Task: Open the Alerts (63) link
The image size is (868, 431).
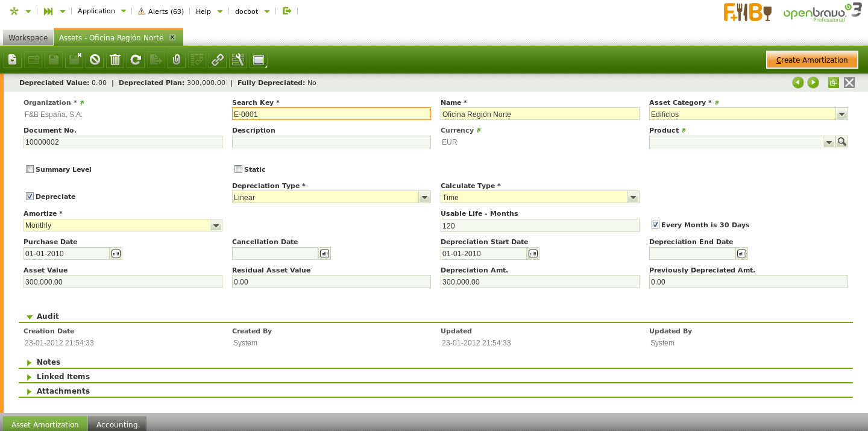Action: (x=161, y=11)
